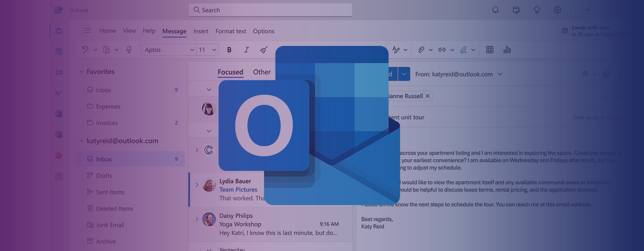Viewport: 644px width, 251px height.
Task: Open the Tips lightbulb icon
Action: (537, 10)
